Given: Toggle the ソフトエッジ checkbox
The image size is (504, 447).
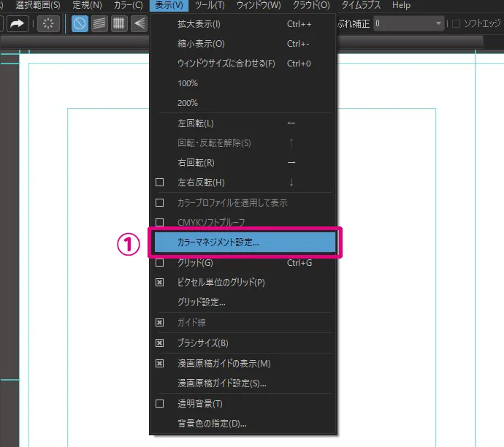Looking at the screenshot, I should click(x=457, y=23).
